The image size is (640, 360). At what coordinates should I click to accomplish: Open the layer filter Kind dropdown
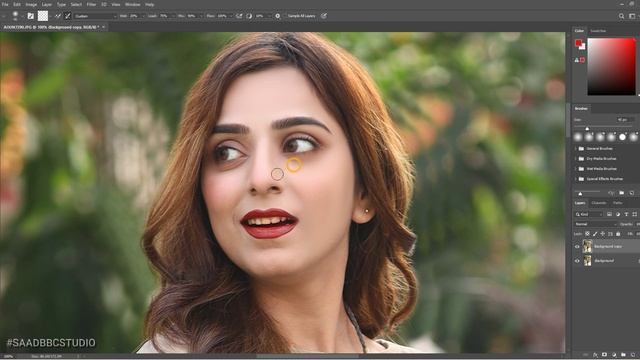point(589,214)
